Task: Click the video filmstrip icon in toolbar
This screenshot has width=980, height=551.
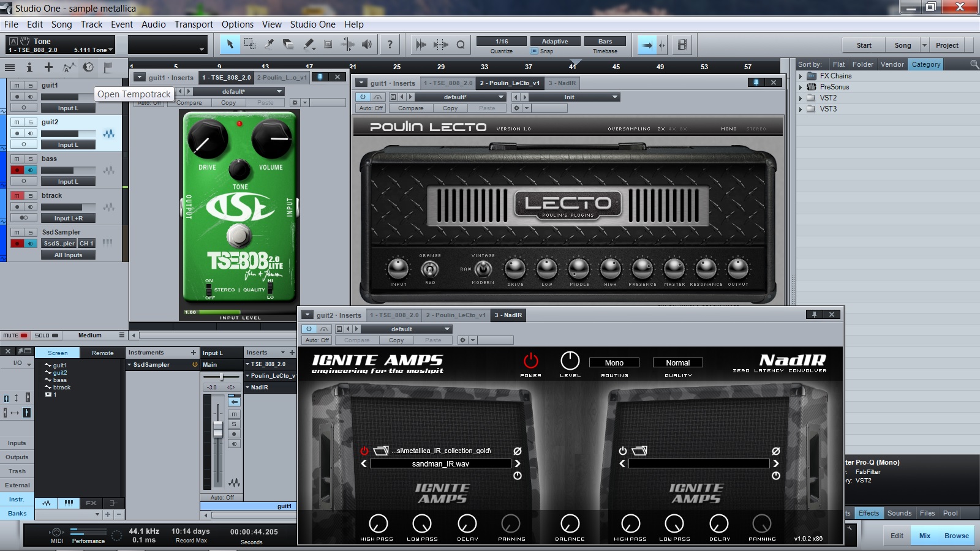Action: coord(682,45)
